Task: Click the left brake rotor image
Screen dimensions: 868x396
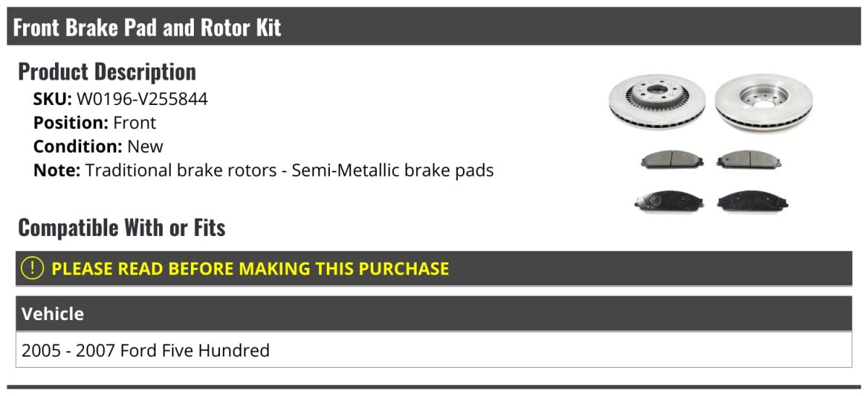Action: [x=657, y=104]
